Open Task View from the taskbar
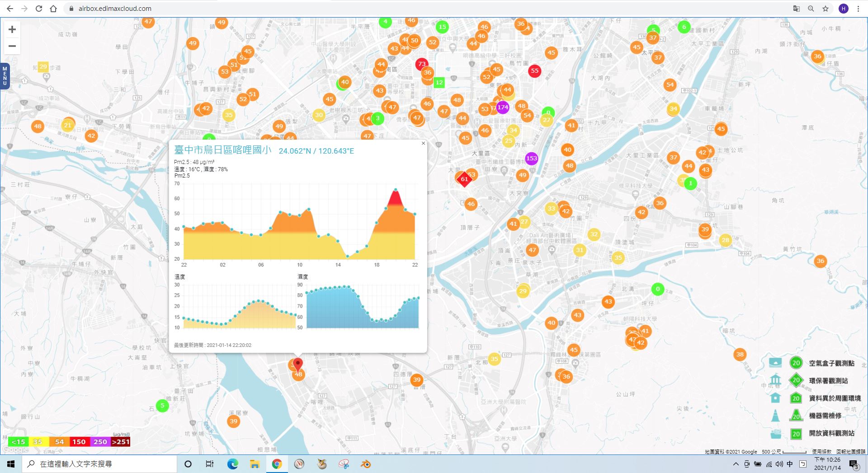The height and width of the screenshot is (473, 868). 210,464
